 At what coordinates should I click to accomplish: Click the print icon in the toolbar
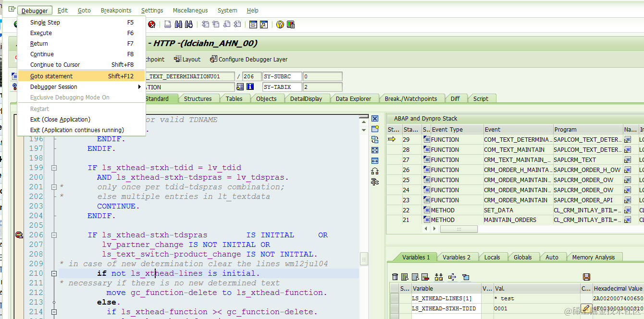(168, 25)
